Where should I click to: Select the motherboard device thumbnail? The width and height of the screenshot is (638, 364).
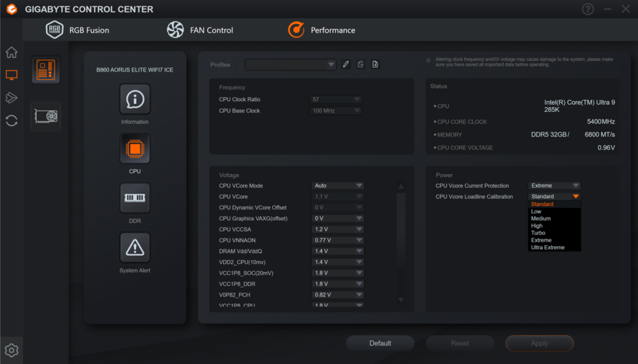(x=45, y=70)
